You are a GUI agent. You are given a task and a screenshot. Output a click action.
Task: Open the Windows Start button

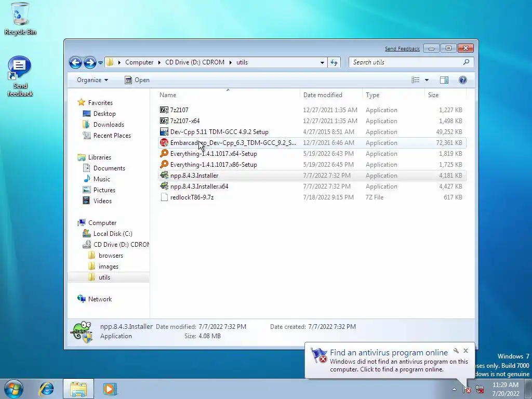click(x=14, y=389)
